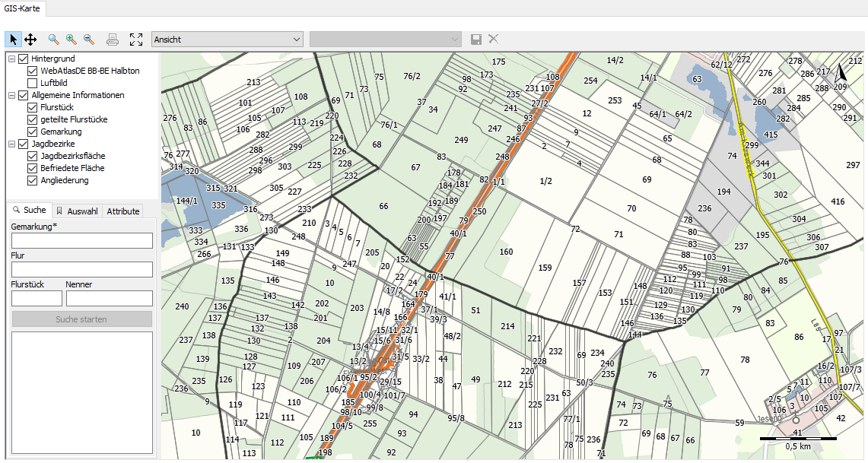Open the Attribute tab
The width and height of the screenshot is (868, 463).
(x=122, y=211)
